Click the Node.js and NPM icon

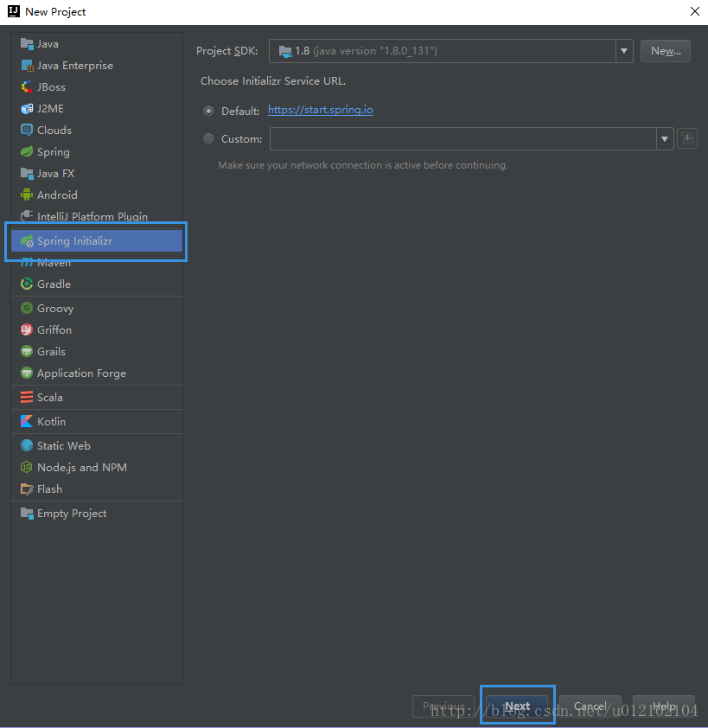coord(27,467)
